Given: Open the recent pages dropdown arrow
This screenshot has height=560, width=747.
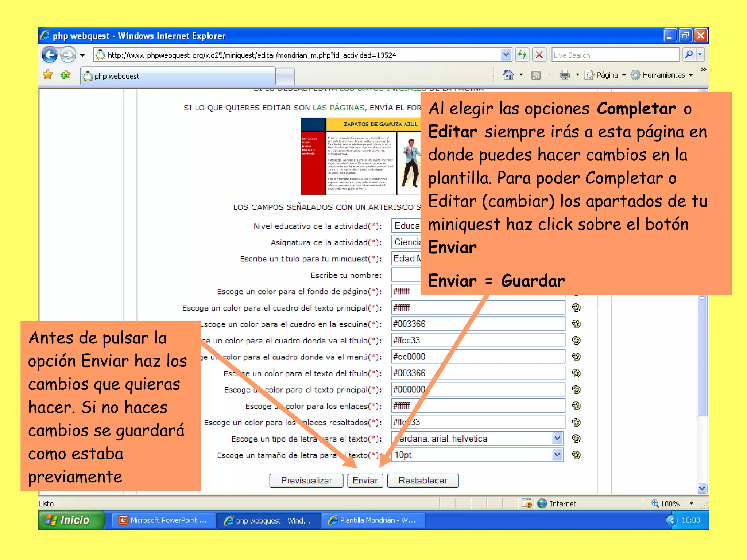Looking at the screenshot, I should 82,55.
